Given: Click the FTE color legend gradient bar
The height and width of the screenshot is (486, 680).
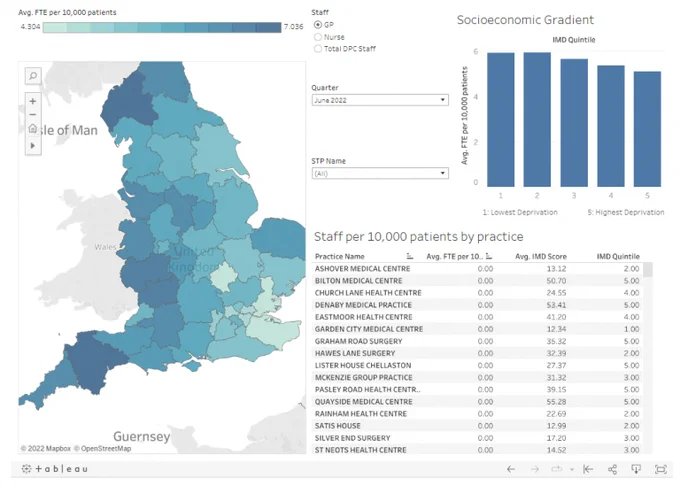Looking at the screenshot, I should (x=162, y=27).
